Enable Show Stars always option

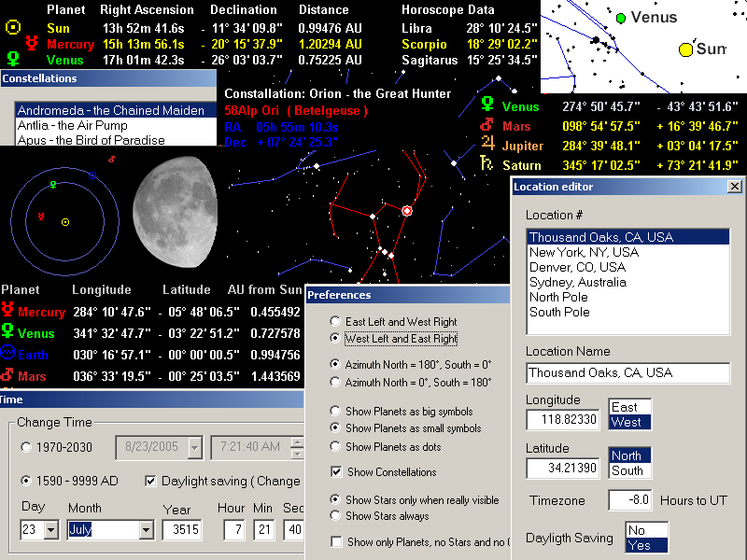coord(335,516)
